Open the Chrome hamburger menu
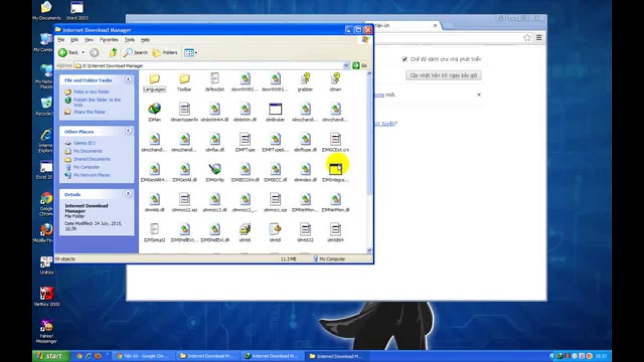The image size is (644, 362). (539, 38)
